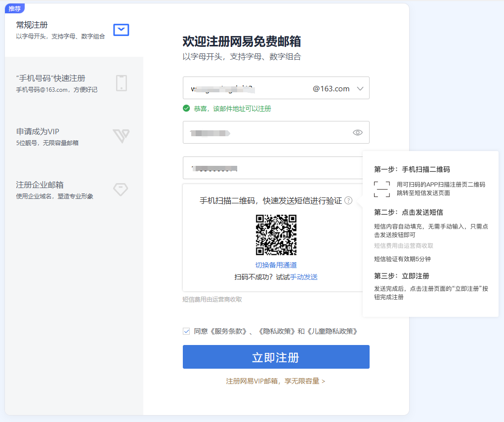Expand the @163.com domain dropdown
Image resolution: width=504 pixels, height=422 pixels.
[x=360, y=89]
